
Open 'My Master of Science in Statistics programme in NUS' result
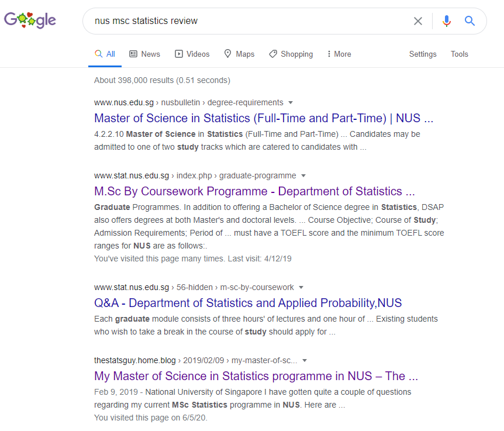(256, 376)
